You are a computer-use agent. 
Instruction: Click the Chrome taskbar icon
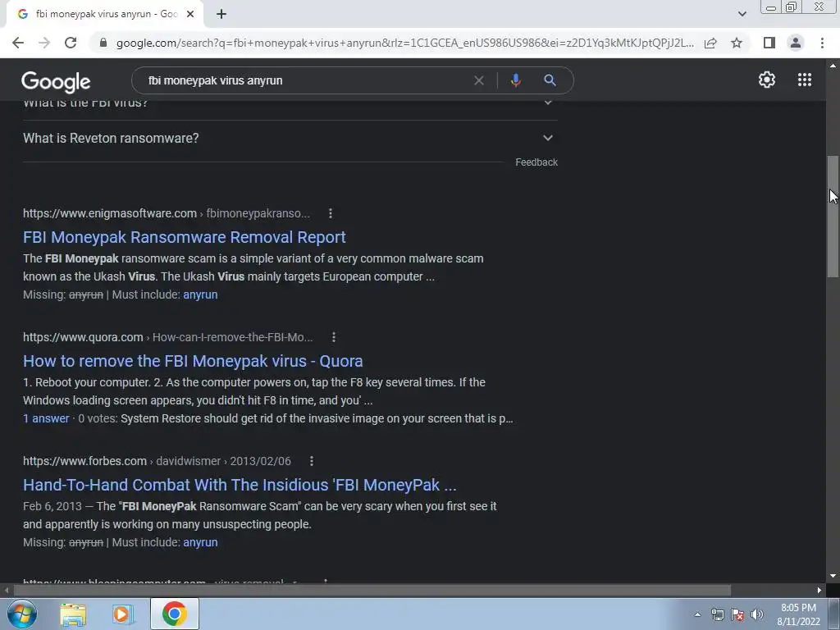coord(175,614)
